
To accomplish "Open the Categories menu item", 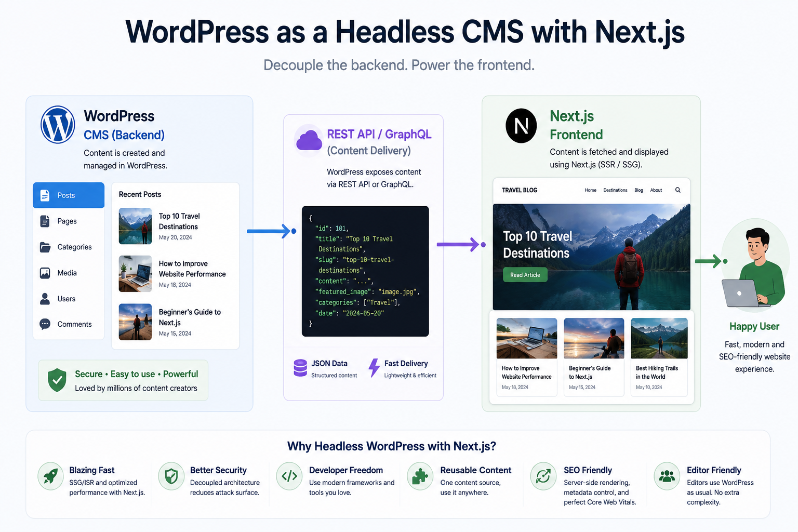I will tap(69, 247).
